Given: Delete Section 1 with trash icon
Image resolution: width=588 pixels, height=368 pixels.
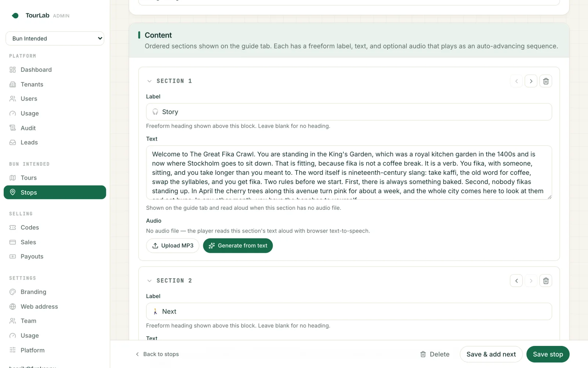Looking at the screenshot, I should (x=546, y=81).
